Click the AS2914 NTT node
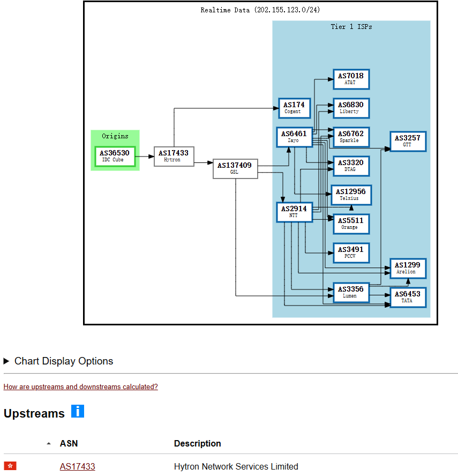458x476 pixels. click(x=294, y=212)
